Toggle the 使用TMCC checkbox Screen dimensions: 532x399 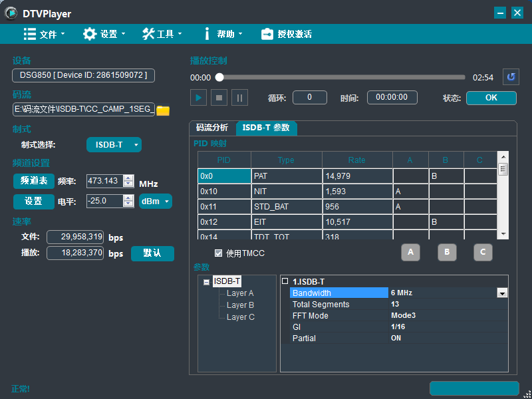click(219, 253)
